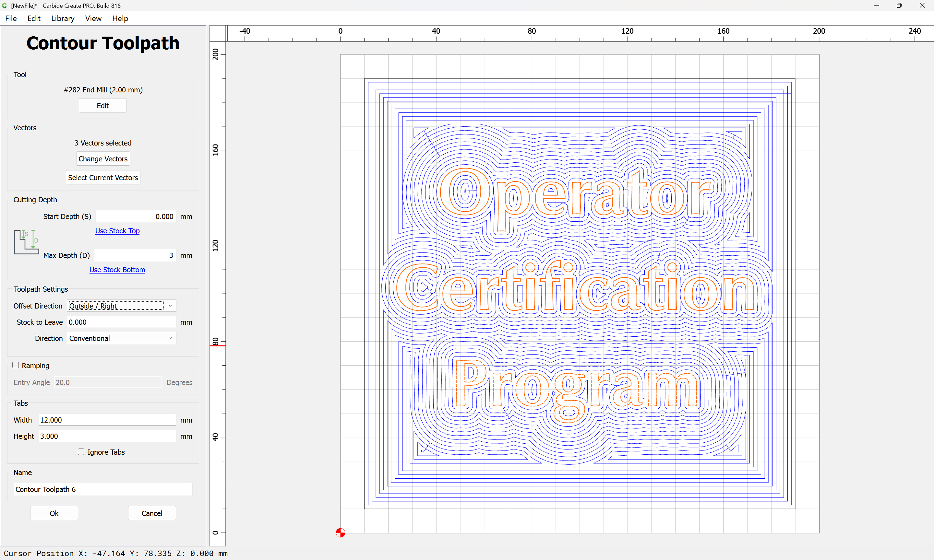Click the Use Stock Top link
Screen dimensions: 934x560
[x=117, y=230]
